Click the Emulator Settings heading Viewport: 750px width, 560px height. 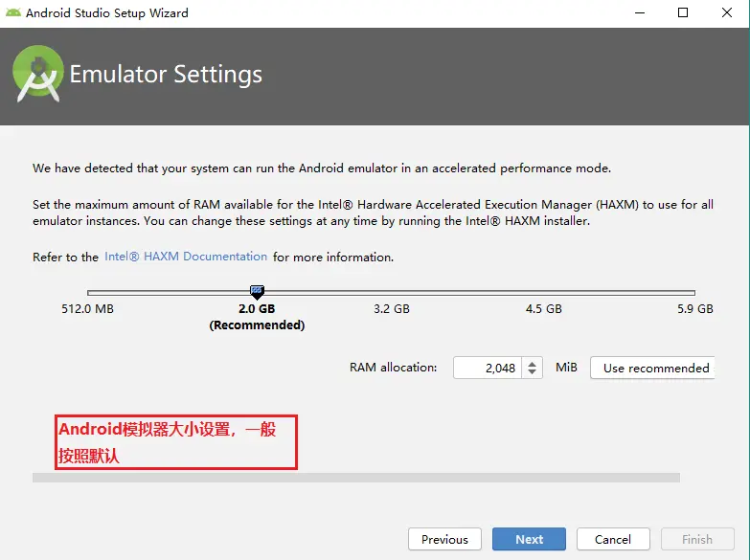click(166, 74)
